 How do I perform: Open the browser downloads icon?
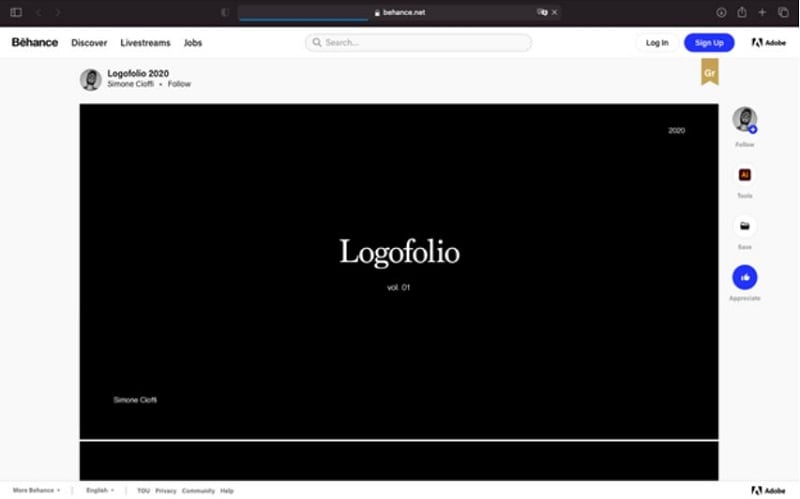721,12
